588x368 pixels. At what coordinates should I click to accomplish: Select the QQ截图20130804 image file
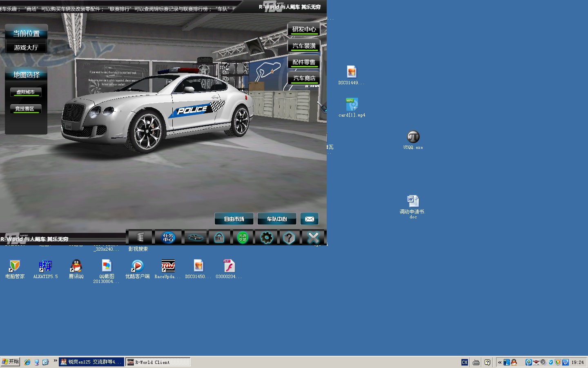click(x=107, y=272)
